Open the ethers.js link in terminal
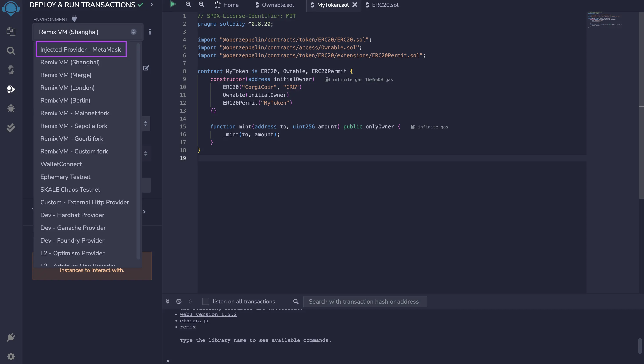The width and height of the screenshot is (644, 364). click(194, 321)
